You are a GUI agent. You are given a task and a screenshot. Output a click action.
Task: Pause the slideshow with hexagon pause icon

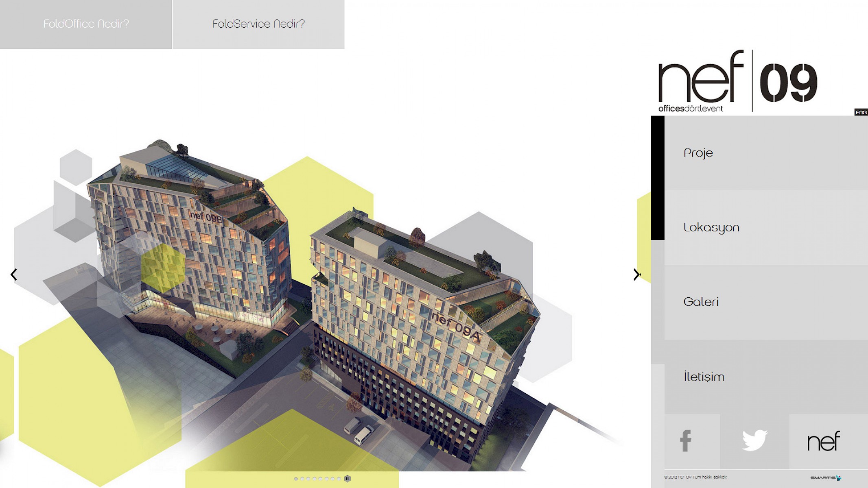click(x=347, y=479)
